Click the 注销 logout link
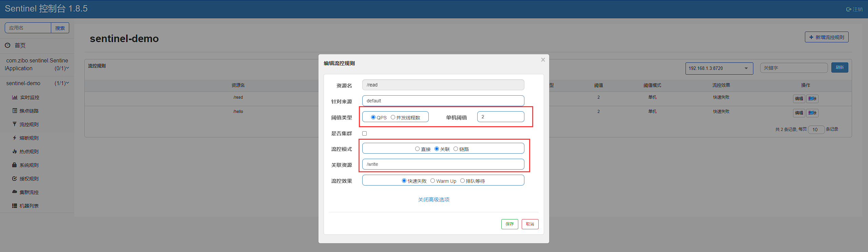Viewport: 868px width, 252px height. tap(854, 9)
